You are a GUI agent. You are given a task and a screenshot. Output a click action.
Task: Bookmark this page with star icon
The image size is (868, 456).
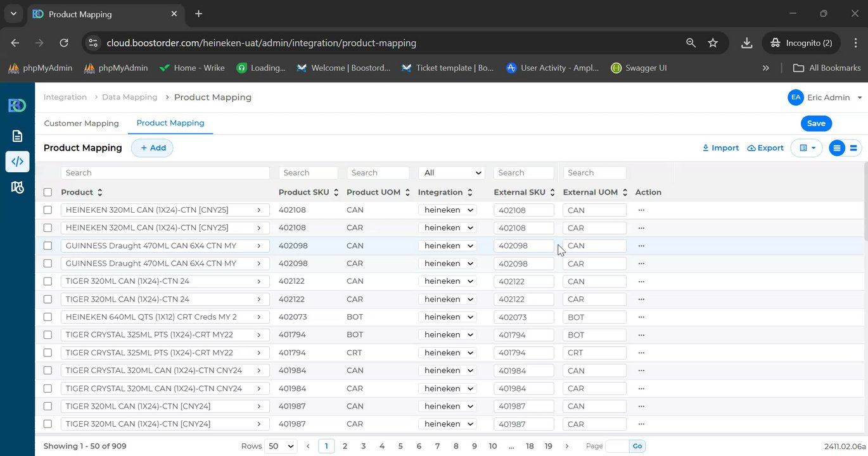(x=713, y=43)
